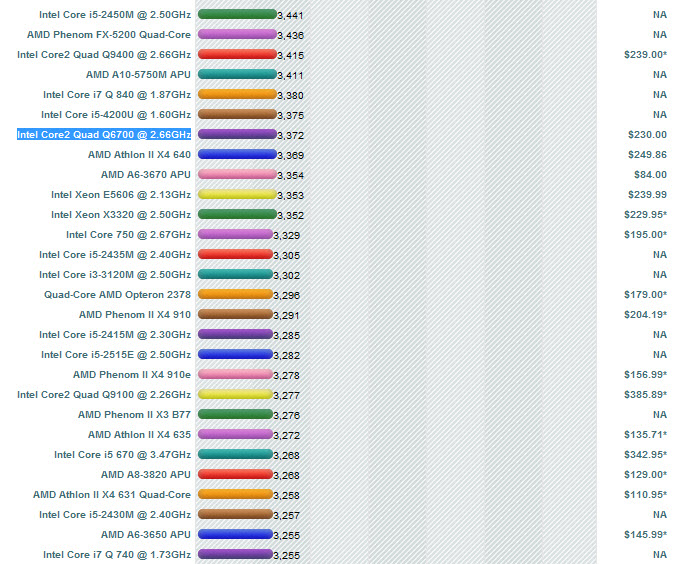Open Intel Core i5-2415M @ 2.30GHz

(x=115, y=335)
